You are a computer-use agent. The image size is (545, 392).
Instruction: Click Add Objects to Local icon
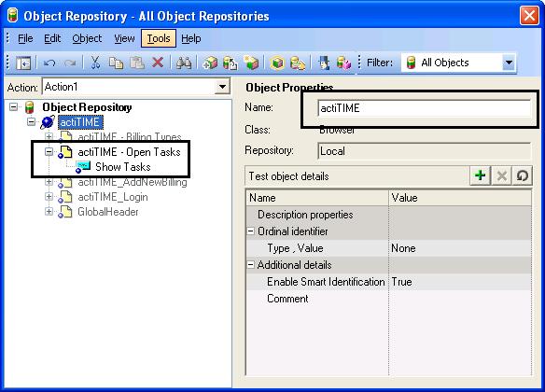click(x=210, y=63)
